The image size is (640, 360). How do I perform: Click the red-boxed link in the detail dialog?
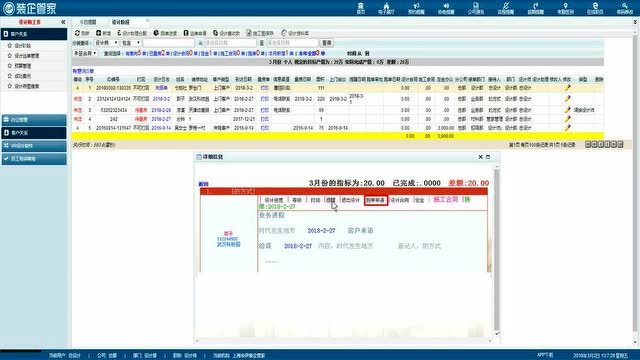point(376,200)
